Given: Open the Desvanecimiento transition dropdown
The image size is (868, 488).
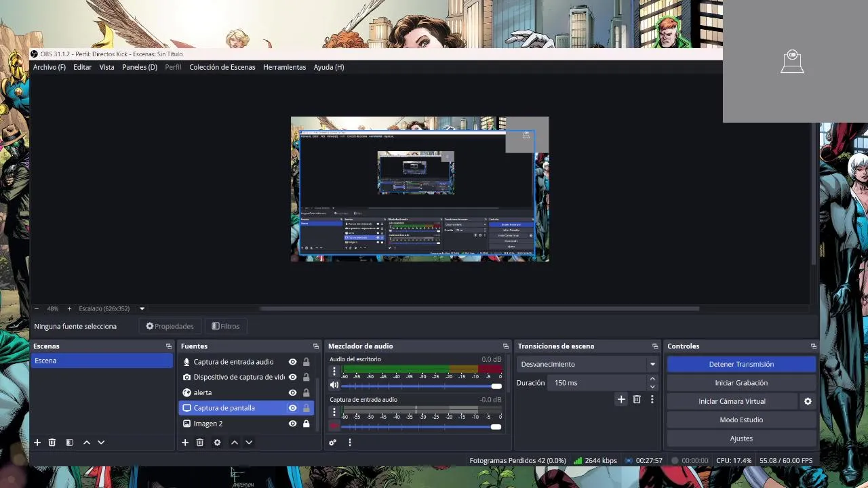Looking at the screenshot, I should click(x=587, y=364).
